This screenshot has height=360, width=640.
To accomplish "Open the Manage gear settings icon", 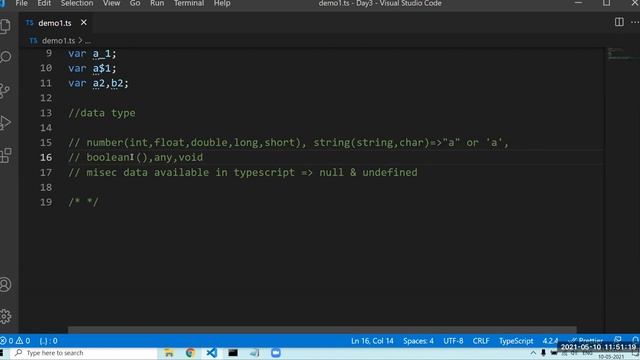I will pyautogui.click(x=5, y=316).
